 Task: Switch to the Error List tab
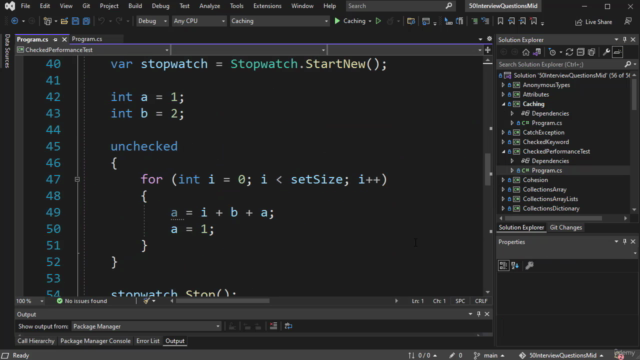(x=148, y=341)
